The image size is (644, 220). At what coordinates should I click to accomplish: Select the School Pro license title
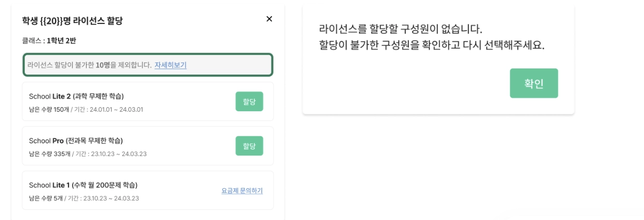tap(76, 140)
